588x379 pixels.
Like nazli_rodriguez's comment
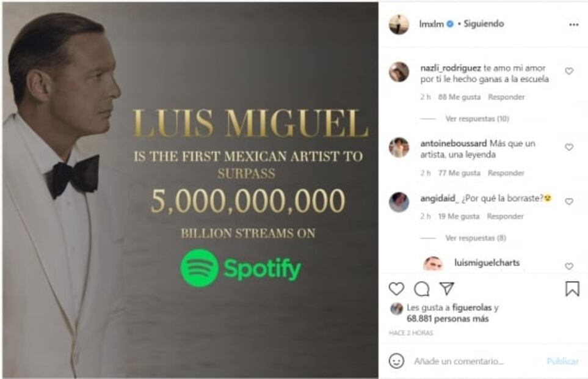(569, 71)
